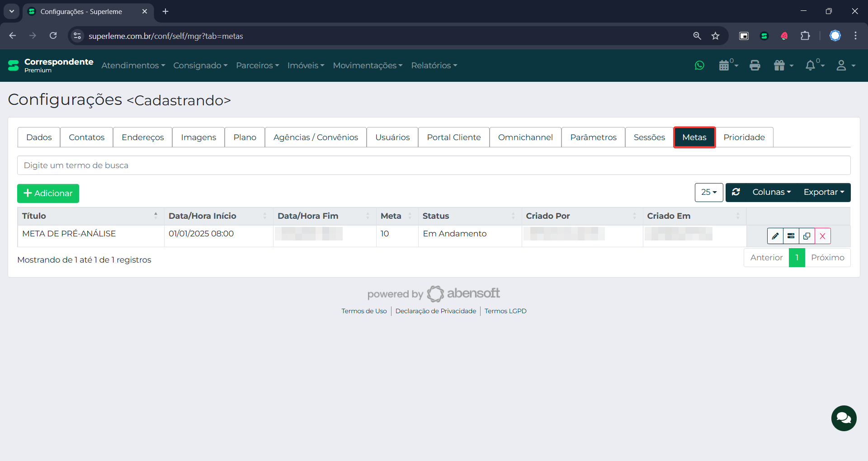Switch to the Parâmetros tab

click(x=593, y=137)
